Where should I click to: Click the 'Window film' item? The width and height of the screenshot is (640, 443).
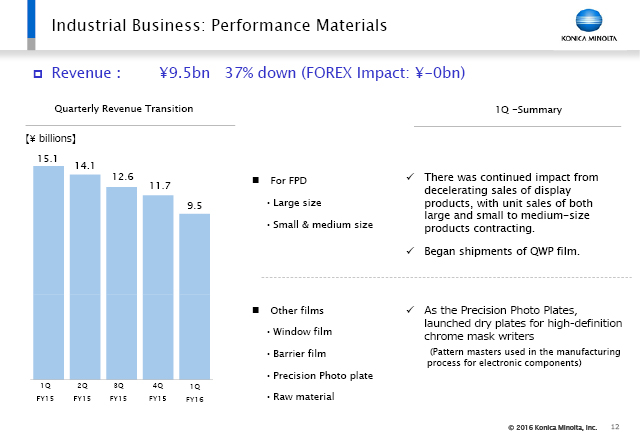click(302, 332)
